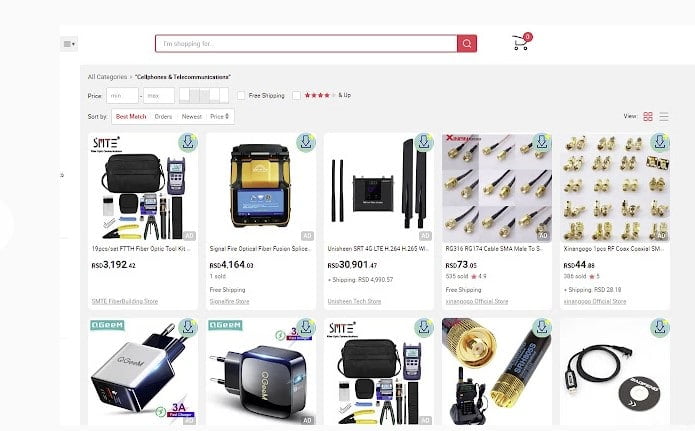Open the categories menu dropdown

69,44
